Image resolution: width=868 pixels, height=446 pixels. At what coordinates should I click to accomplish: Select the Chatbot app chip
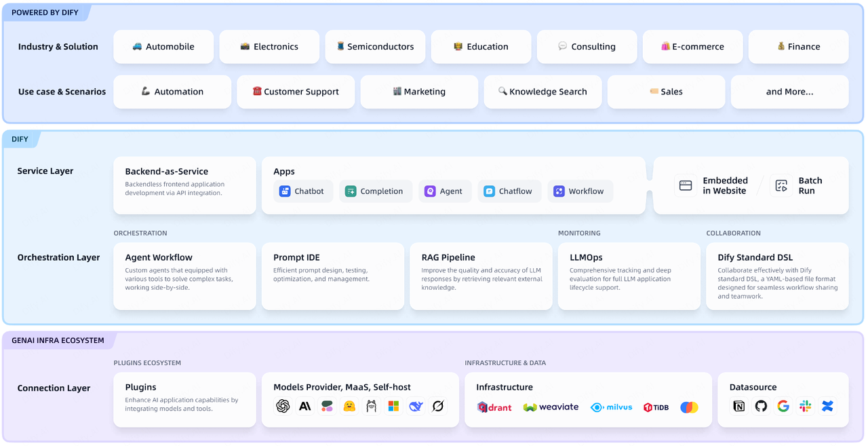tap(302, 191)
